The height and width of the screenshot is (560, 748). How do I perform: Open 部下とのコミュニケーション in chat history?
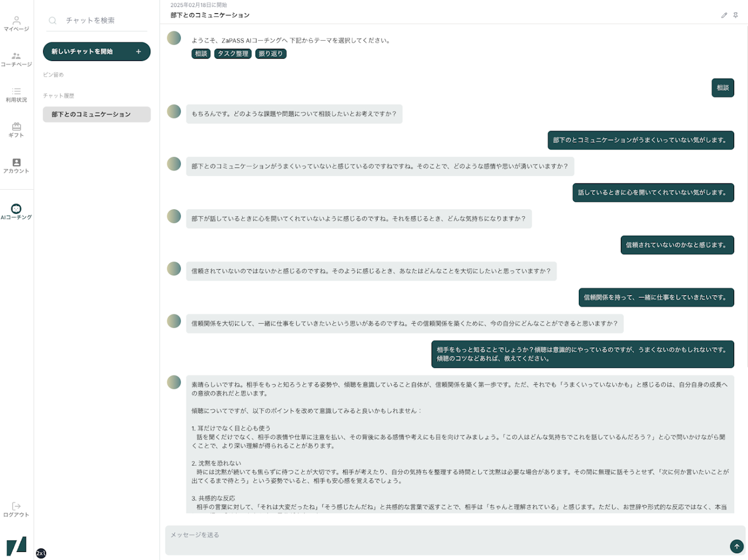point(97,114)
